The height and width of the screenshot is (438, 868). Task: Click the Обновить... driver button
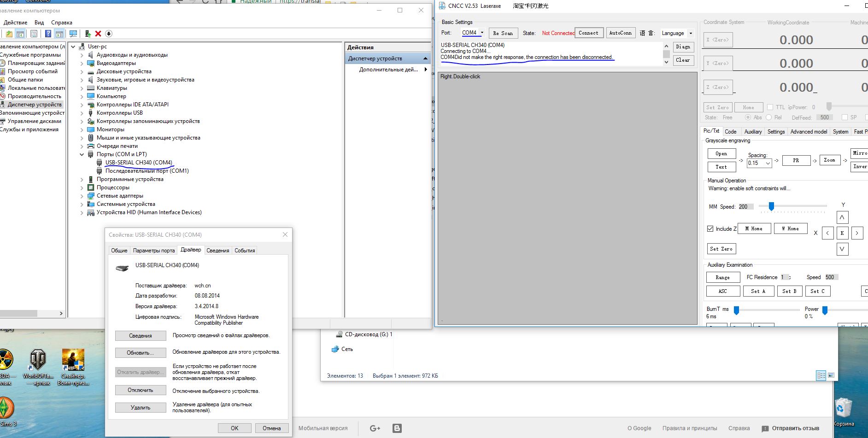point(141,353)
